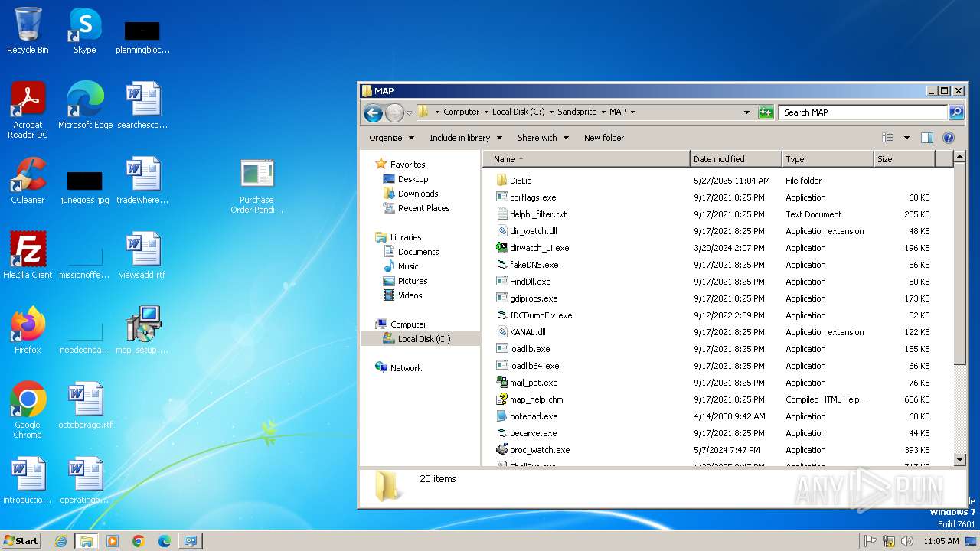980x551 pixels.
Task: Open Skype shortcut on desktop
Action: click(x=85, y=31)
